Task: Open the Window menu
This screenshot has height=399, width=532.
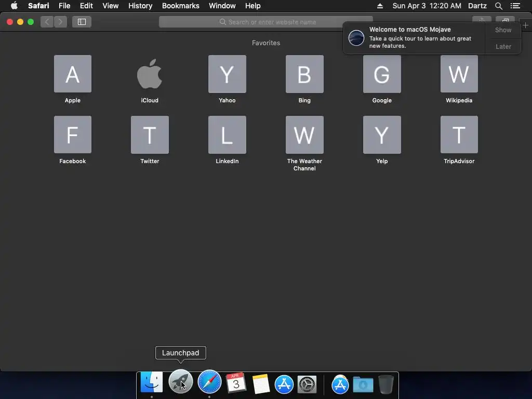Action: (222, 6)
